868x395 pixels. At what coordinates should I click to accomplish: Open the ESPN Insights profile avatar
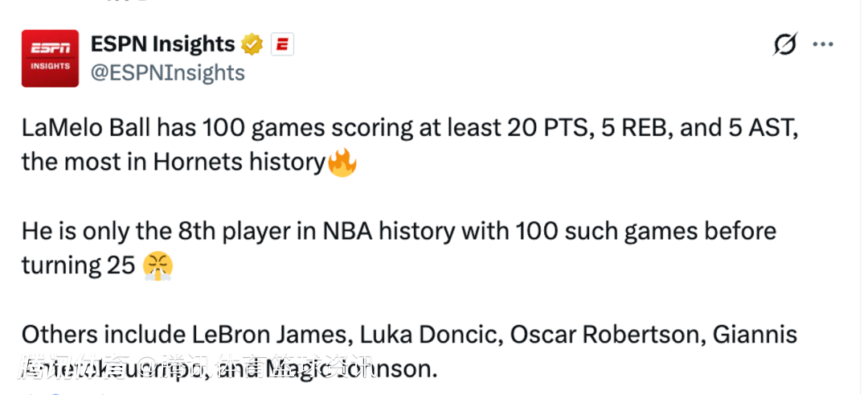tap(50, 58)
